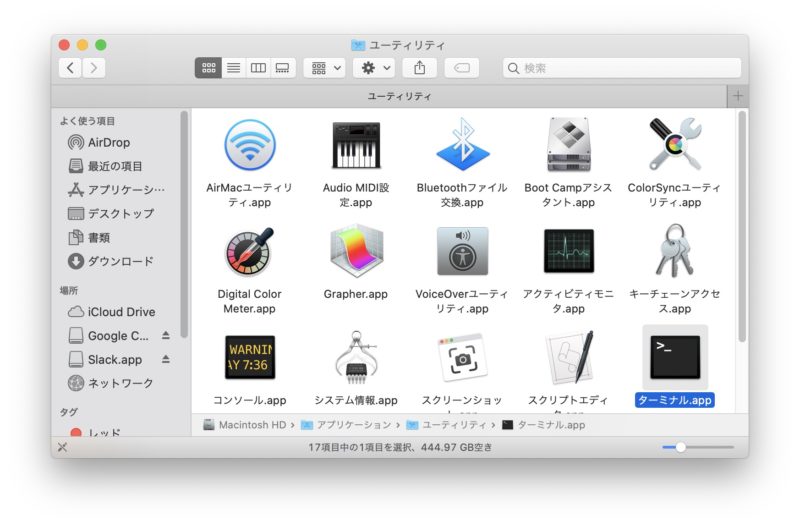800x526 pixels.
Task: Click アプリケーション in path bar
Action: click(346, 424)
